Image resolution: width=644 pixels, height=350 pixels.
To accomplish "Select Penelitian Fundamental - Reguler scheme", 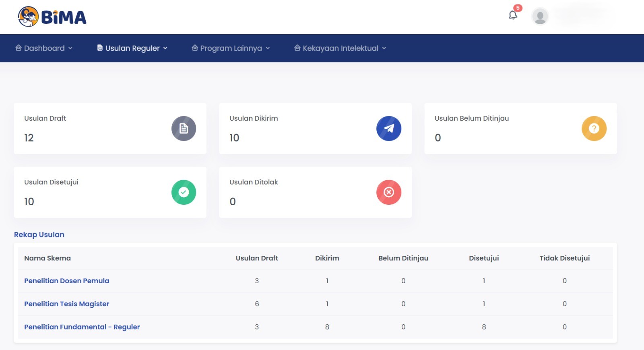I will click(x=82, y=327).
